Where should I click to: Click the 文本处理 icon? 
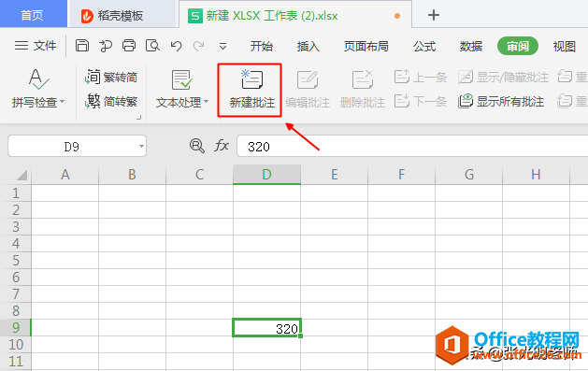click(x=182, y=79)
